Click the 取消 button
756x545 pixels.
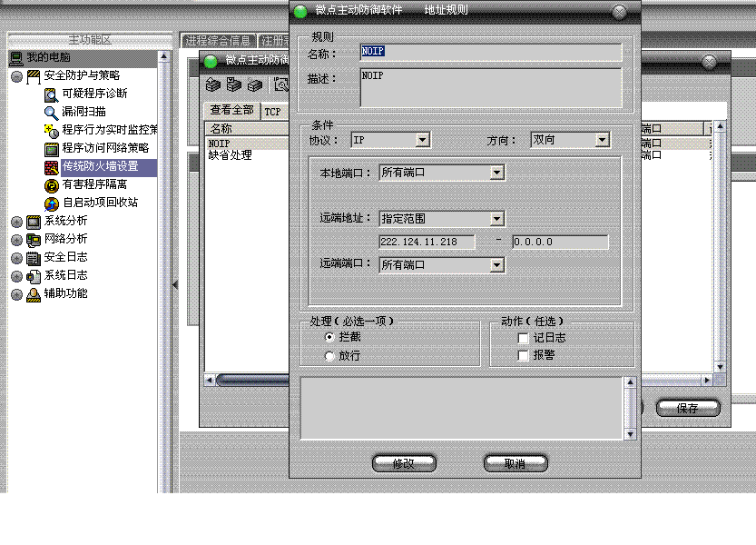pos(515,463)
